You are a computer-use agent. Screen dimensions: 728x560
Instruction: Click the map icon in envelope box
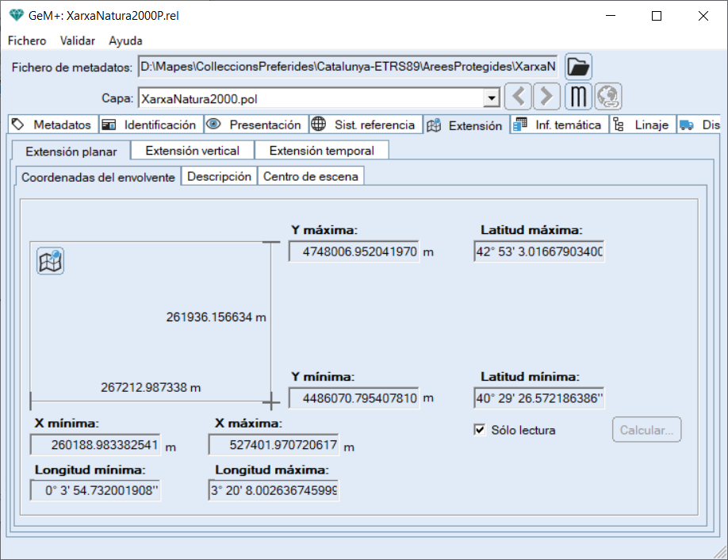click(50, 261)
